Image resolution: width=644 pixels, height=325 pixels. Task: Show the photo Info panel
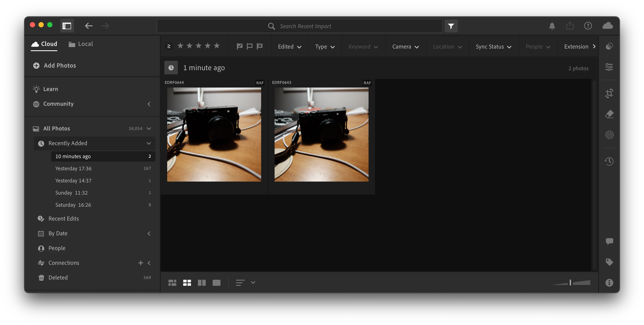point(609,283)
